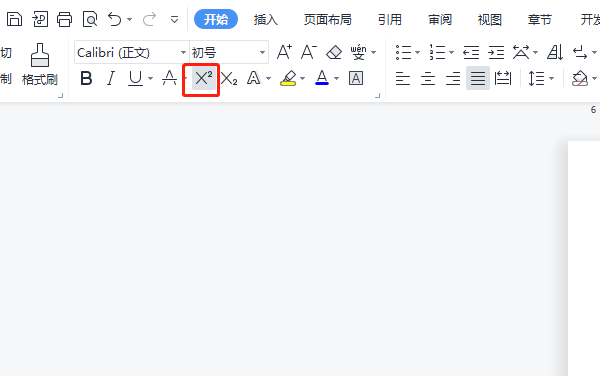Open the 页面布局 tab
This screenshot has height=376, width=600.
(x=328, y=19)
